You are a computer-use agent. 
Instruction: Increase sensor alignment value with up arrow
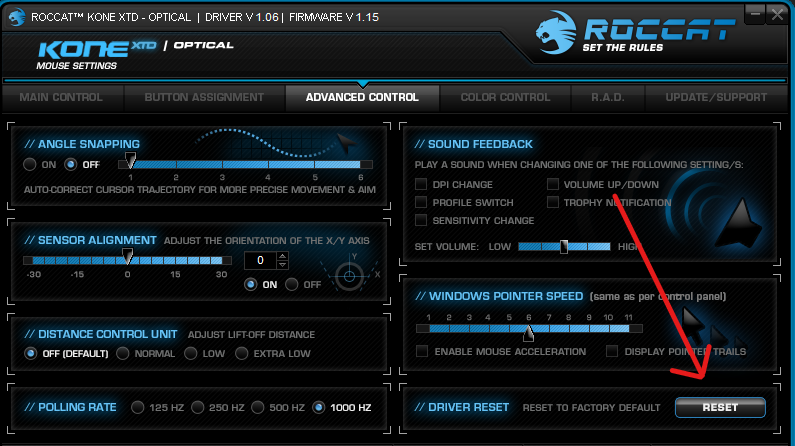click(x=283, y=256)
